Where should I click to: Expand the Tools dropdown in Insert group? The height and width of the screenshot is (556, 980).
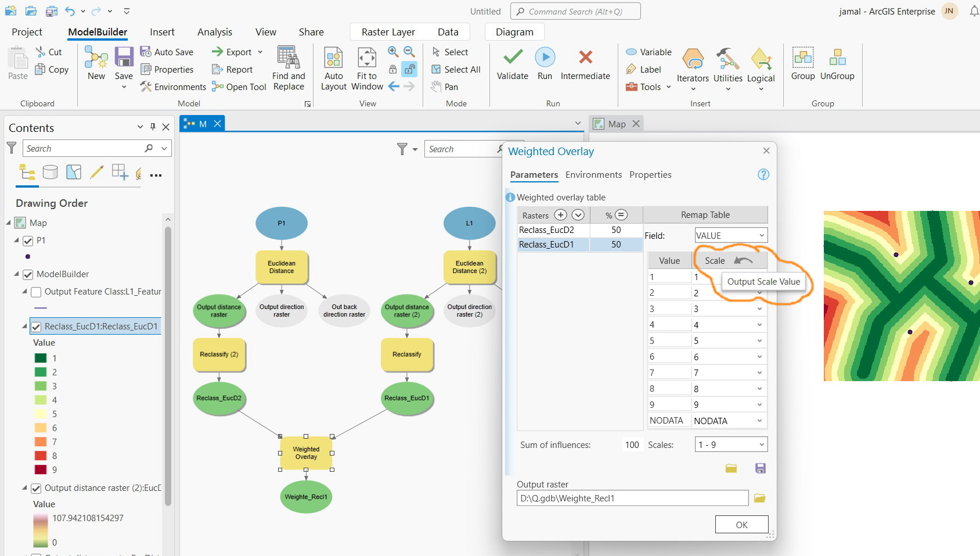click(668, 87)
